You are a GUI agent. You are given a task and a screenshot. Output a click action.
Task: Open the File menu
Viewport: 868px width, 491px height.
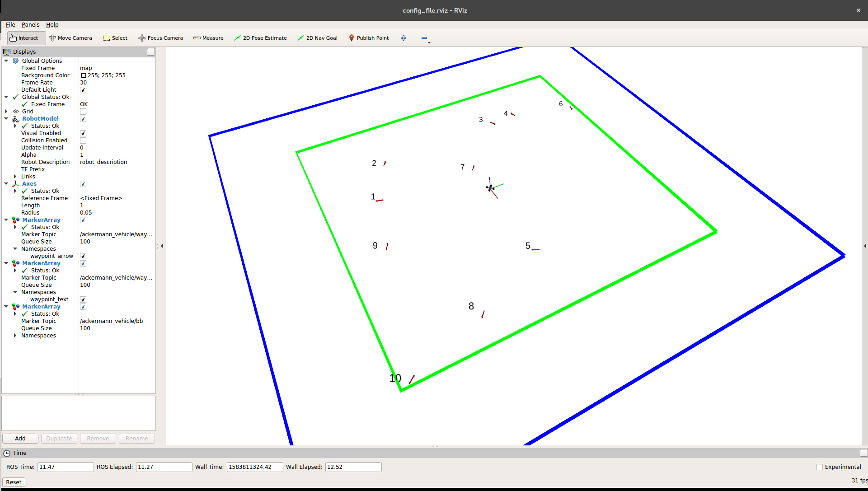point(10,25)
